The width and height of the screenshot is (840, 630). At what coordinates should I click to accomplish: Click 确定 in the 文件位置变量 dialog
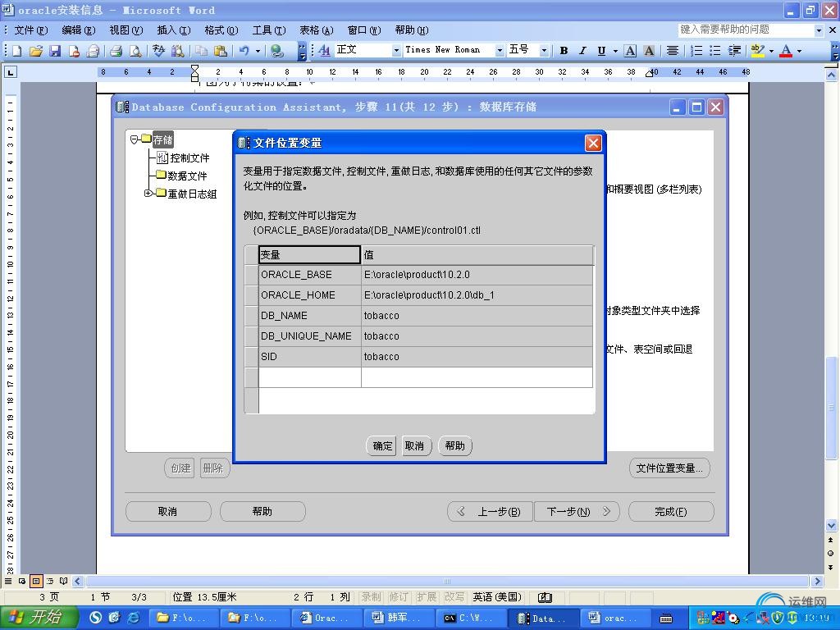(x=381, y=445)
